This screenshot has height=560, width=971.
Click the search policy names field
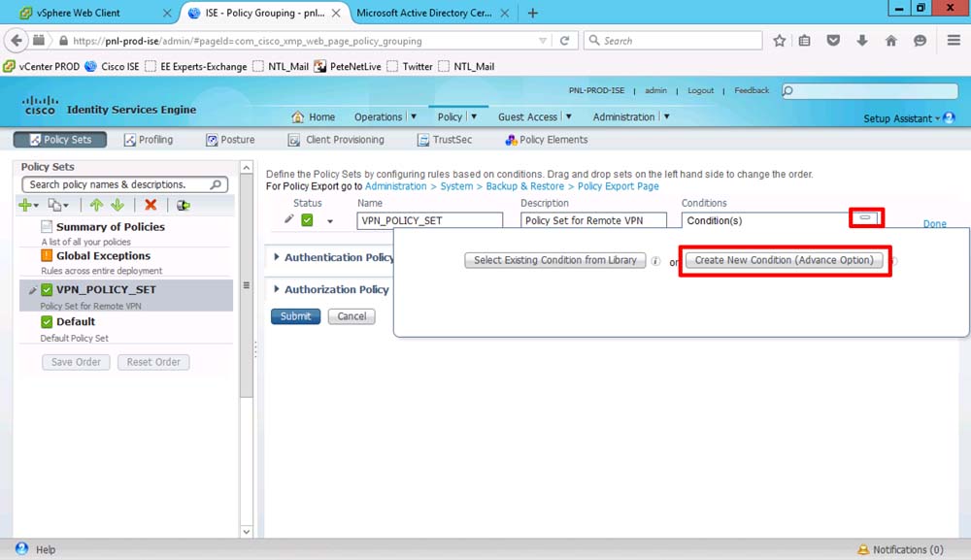point(125,184)
